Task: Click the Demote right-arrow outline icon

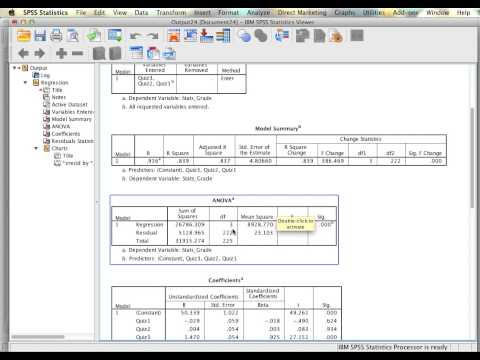Action: 40,53
